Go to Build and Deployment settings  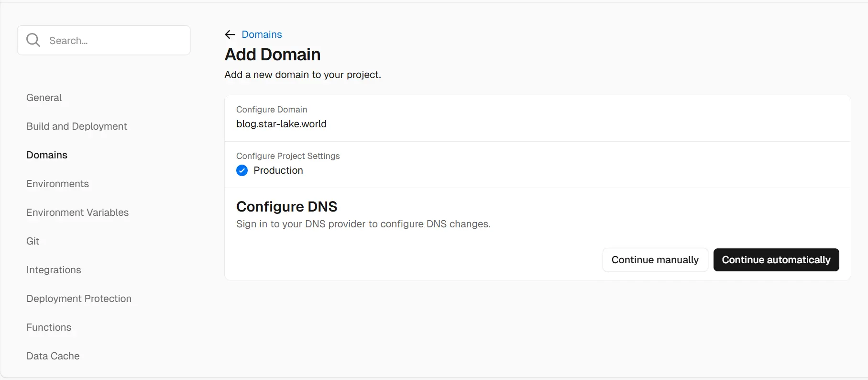click(77, 126)
